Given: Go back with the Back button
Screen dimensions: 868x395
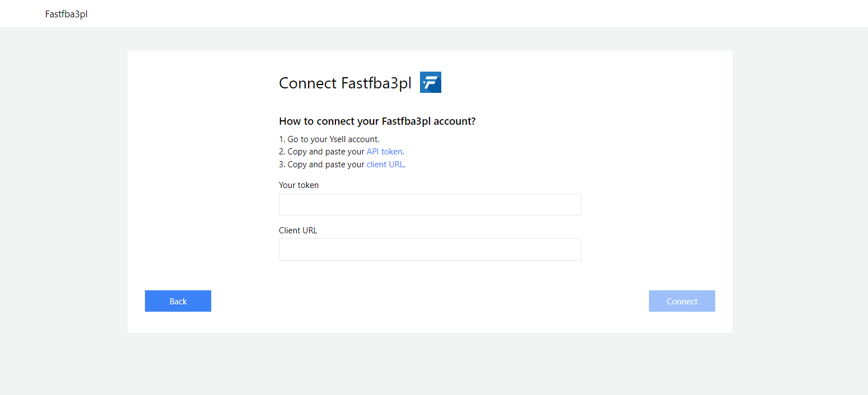Looking at the screenshot, I should (x=178, y=301).
